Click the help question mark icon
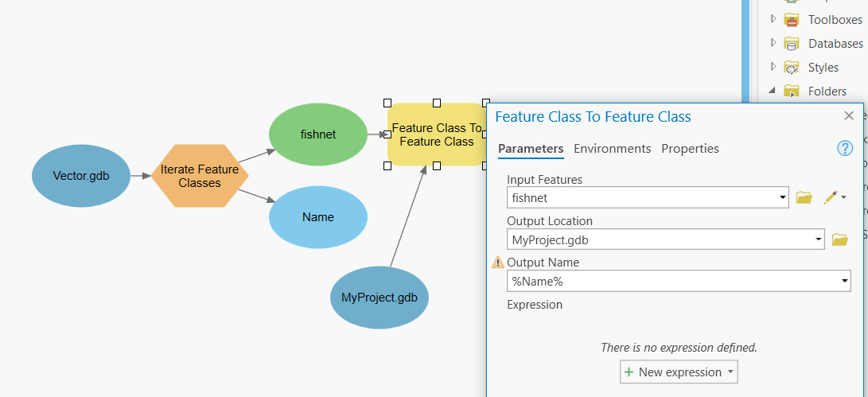Screen dimensions: 868x397 845,149
